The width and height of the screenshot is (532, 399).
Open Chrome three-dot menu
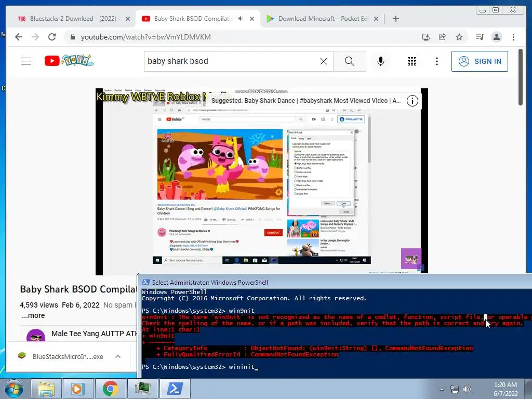point(513,37)
